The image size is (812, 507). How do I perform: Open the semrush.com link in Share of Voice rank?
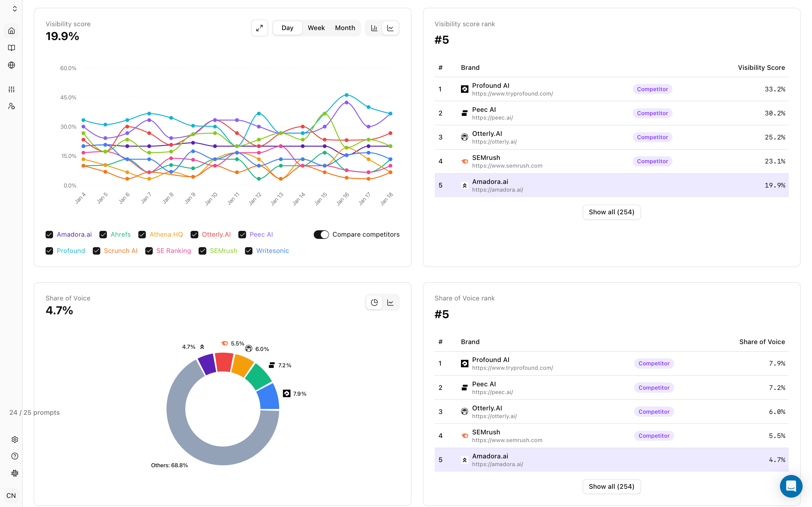click(x=507, y=440)
